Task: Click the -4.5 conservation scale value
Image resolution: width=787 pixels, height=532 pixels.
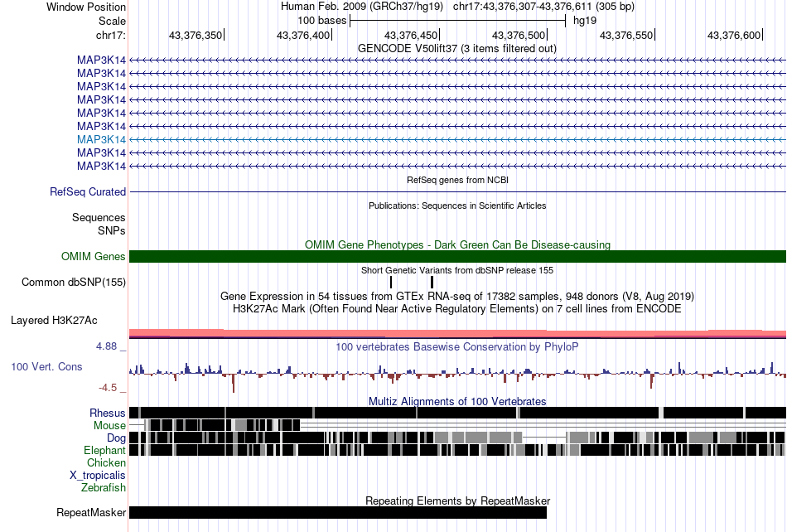Action: coord(108,388)
